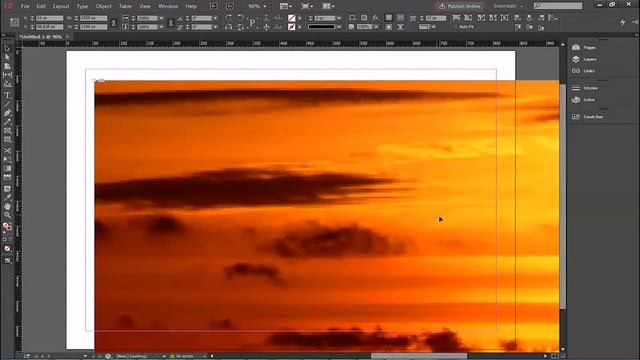Open the Color panel
This screenshot has width=640, height=360.
coord(584,100)
